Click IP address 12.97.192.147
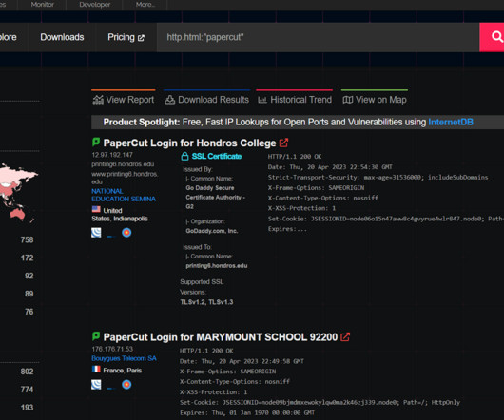The height and width of the screenshot is (420, 504). (112, 155)
